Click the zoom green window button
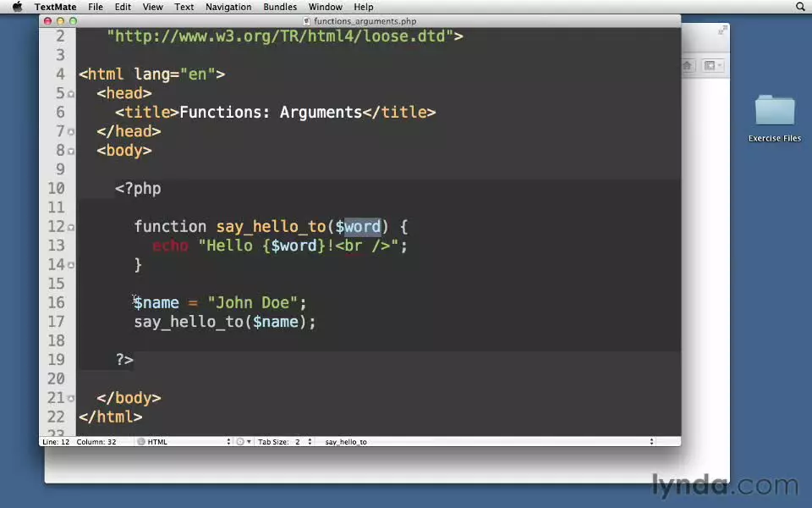 pos(74,21)
